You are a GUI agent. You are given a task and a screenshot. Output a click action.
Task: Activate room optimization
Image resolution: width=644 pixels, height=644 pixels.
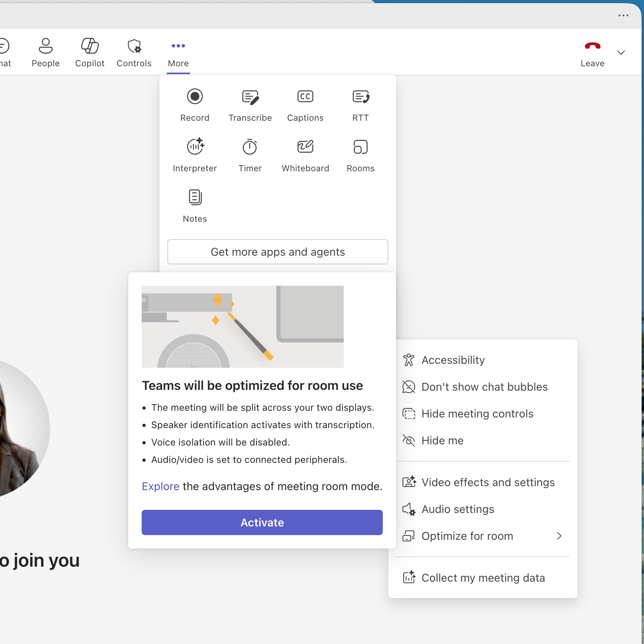(262, 522)
